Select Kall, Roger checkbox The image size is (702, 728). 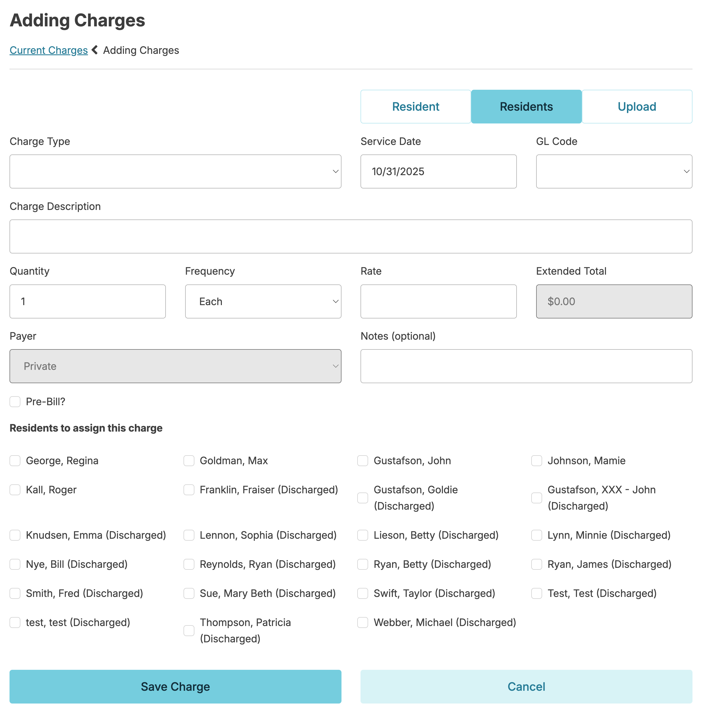click(x=15, y=490)
